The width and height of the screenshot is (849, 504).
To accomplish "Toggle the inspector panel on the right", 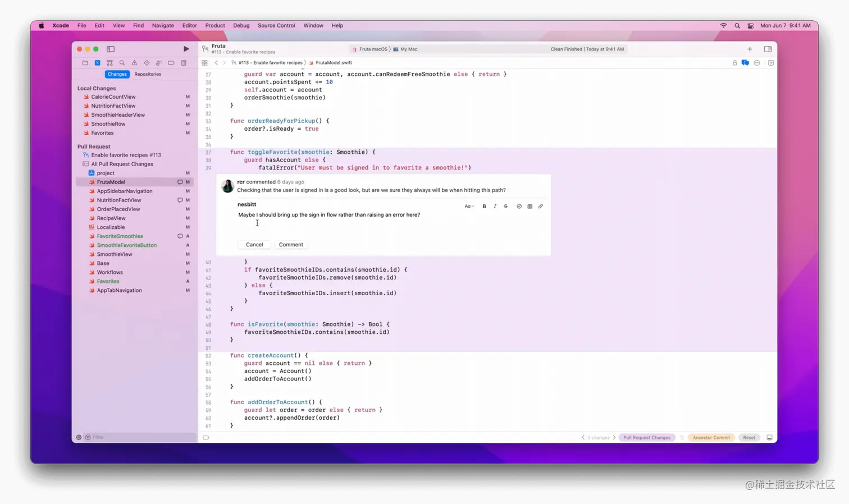I will (x=768, y=49).
